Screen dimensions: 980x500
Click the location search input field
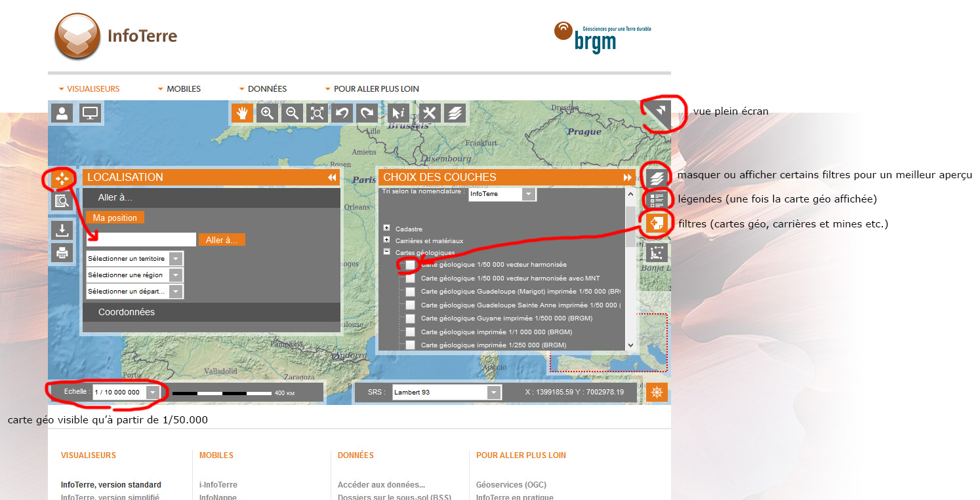141,240
